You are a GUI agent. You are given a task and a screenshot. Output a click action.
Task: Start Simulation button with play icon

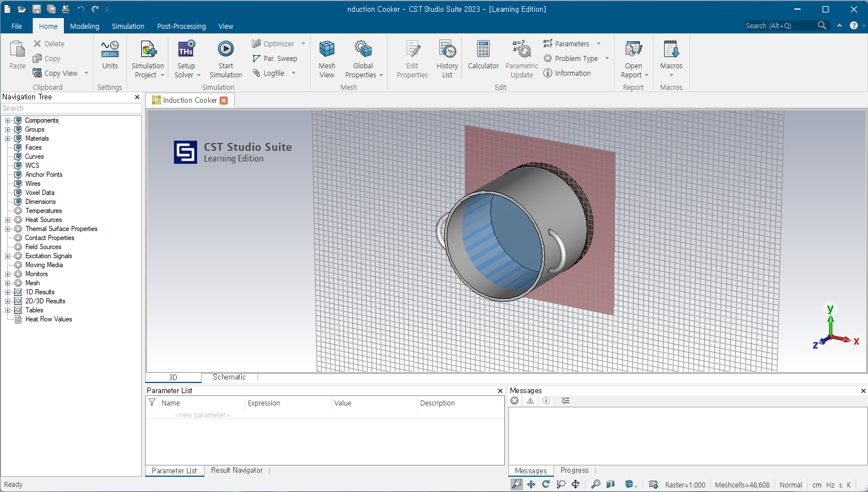point(225,59)
